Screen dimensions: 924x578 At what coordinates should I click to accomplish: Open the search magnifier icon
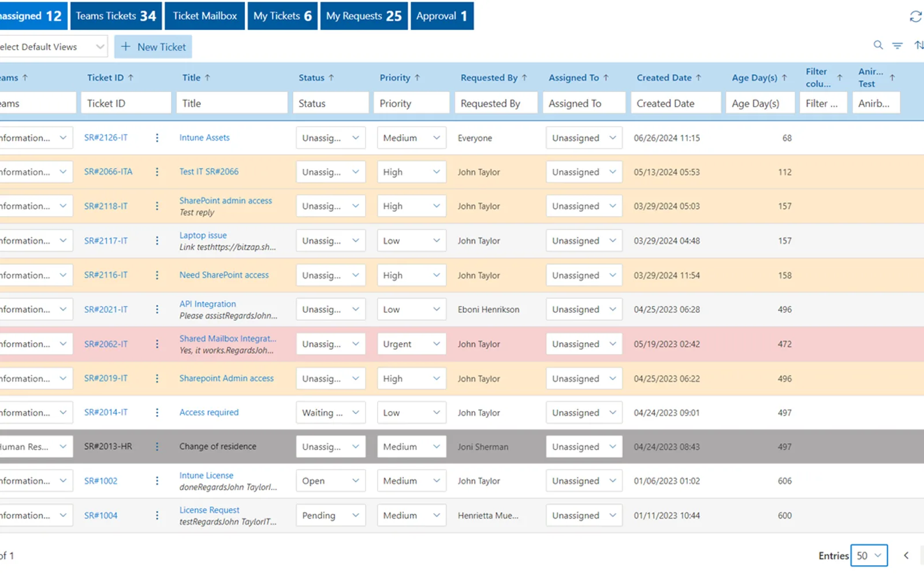pyautogui.click(x=878, y=45)
